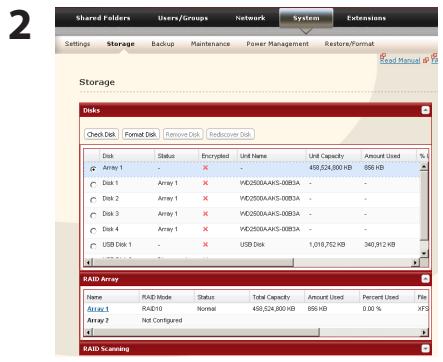Screen dimensions: 443x362
Task: Click the red X in Disk 1 row
Action: point(205,183)
